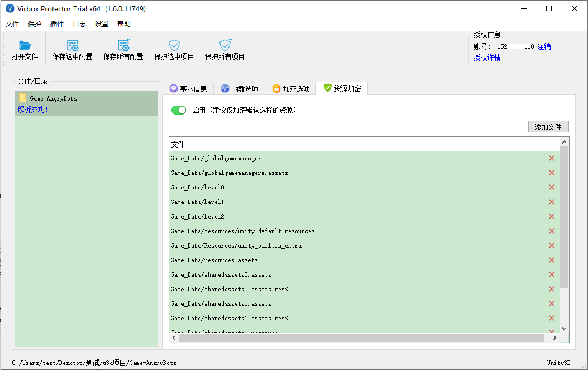Click the Unity3D status bar label
This screenshot has height=370, width=588.
[x=558, y=363]
